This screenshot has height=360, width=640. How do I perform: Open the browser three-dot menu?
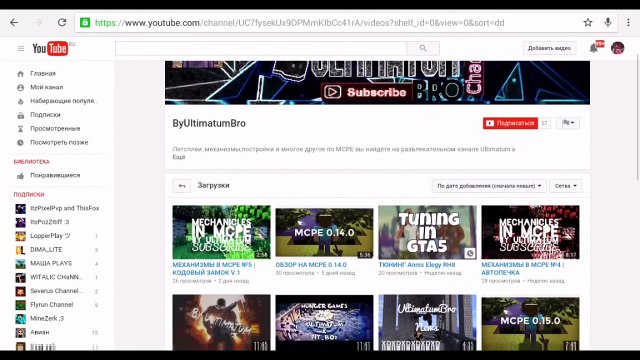tap(628, 22)
